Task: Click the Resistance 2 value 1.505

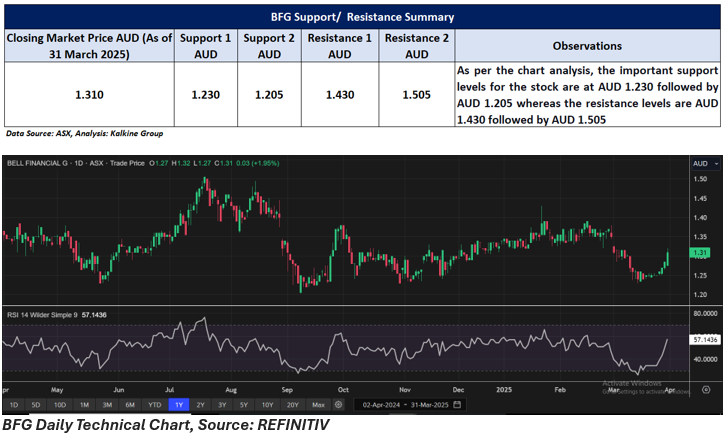Action: (x=417, y=95)
